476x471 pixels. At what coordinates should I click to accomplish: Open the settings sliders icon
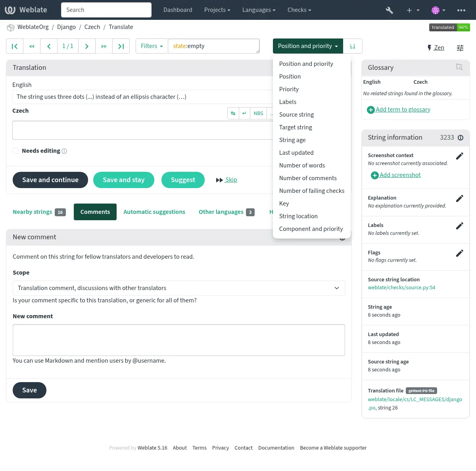point(460,48)
